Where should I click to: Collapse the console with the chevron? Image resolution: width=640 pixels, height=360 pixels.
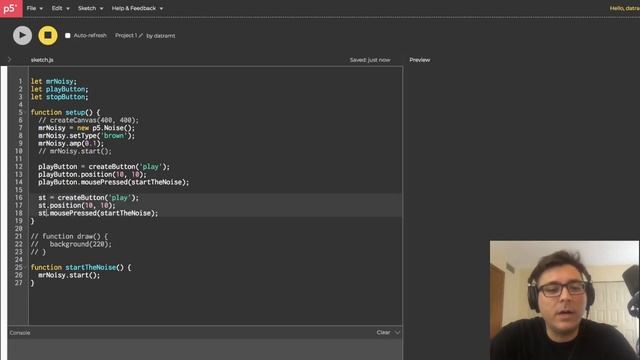click(397, 333)
